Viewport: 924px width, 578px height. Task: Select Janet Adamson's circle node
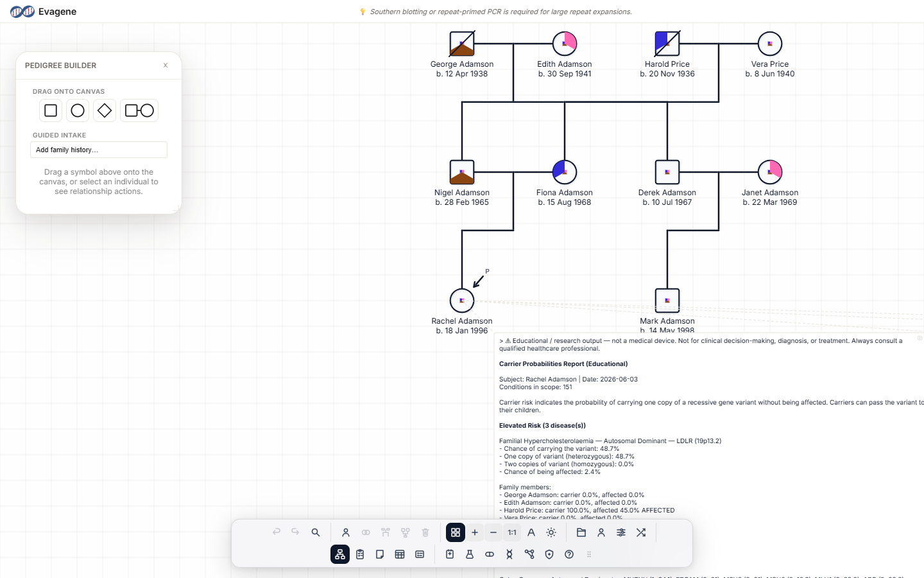[x=770, y=172]
